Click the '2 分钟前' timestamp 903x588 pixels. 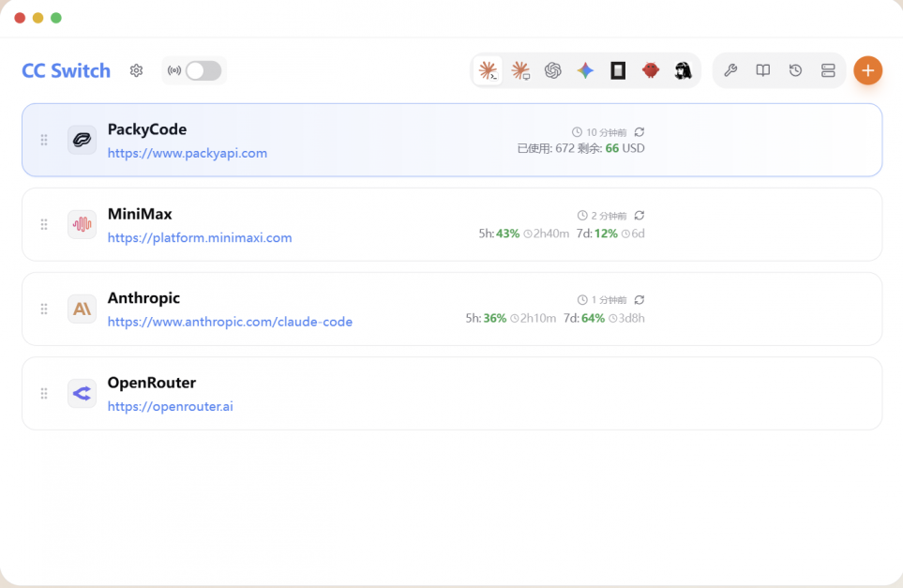tap(609, 216)
